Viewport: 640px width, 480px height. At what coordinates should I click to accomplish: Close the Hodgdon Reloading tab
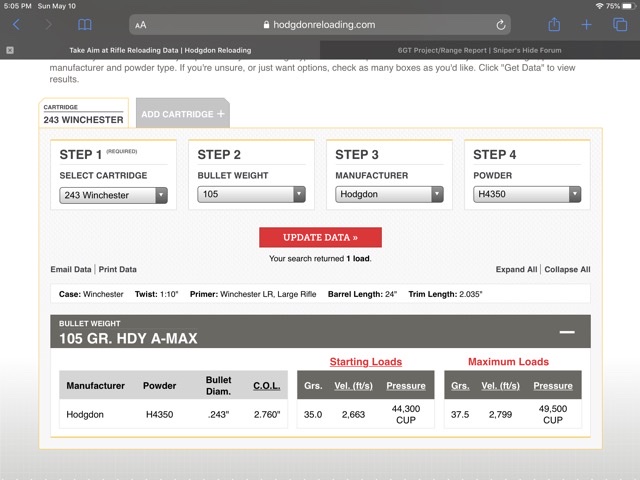tap(10, 50)
